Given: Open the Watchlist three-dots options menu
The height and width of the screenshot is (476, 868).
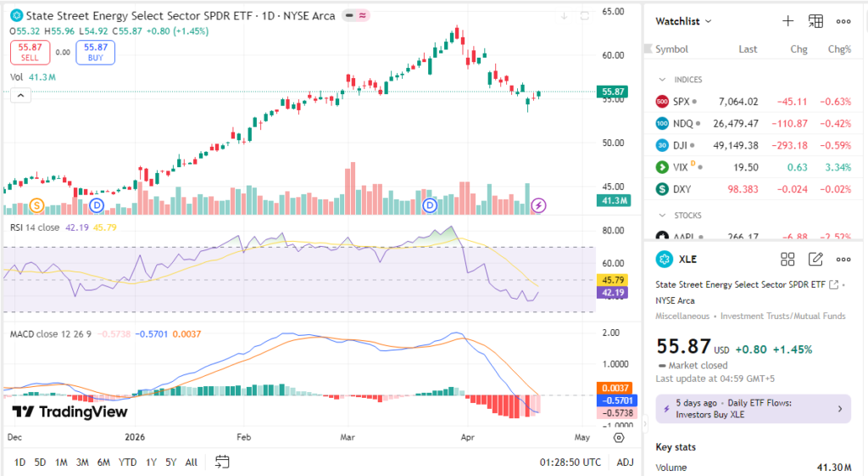Looking at the screenshot, I should pos(843,21).
